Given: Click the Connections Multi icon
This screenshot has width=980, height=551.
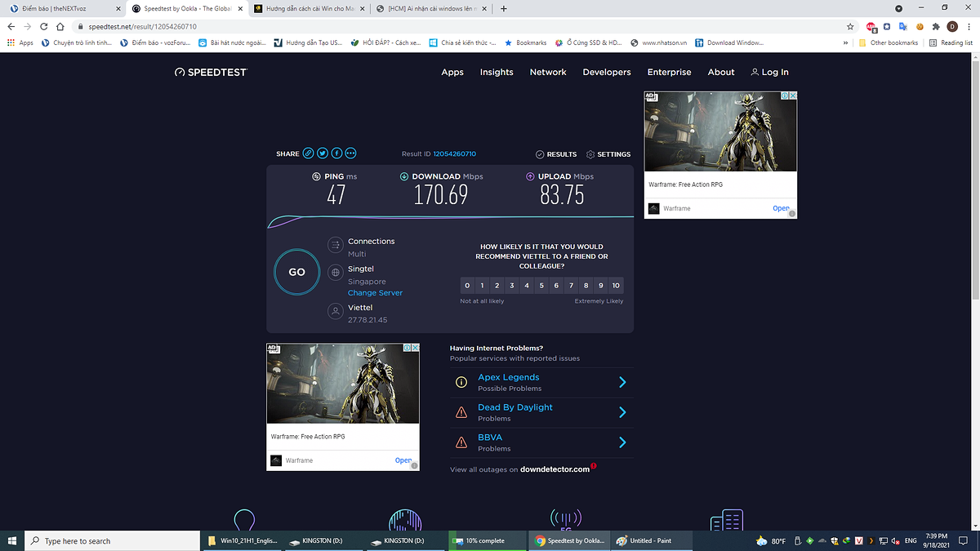Looking at the screenshot, I should 335,245.
